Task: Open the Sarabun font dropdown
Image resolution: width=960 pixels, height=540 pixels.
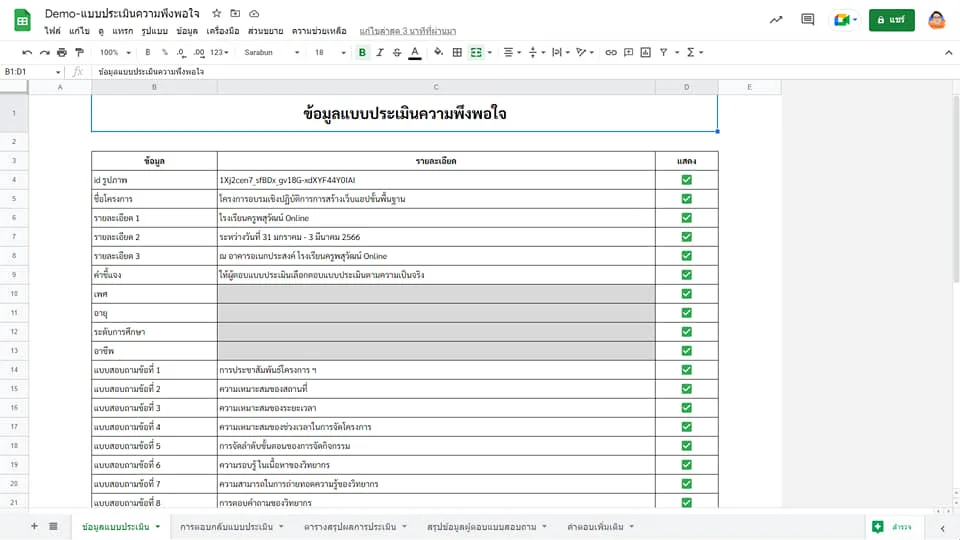Action: 272,53
